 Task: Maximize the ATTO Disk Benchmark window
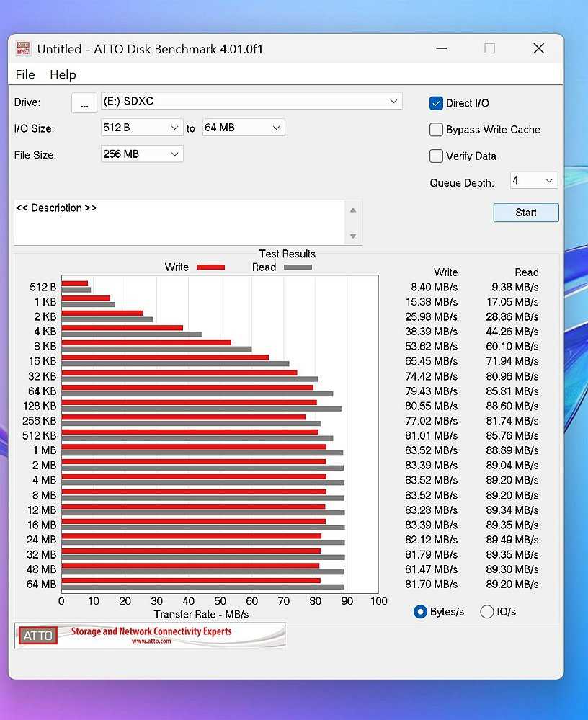tap(490, 48)
